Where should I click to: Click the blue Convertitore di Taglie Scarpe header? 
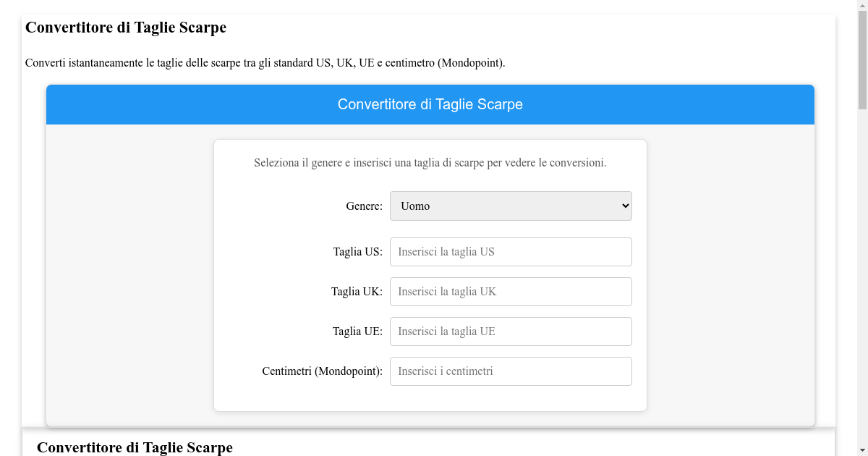point(430,104)
